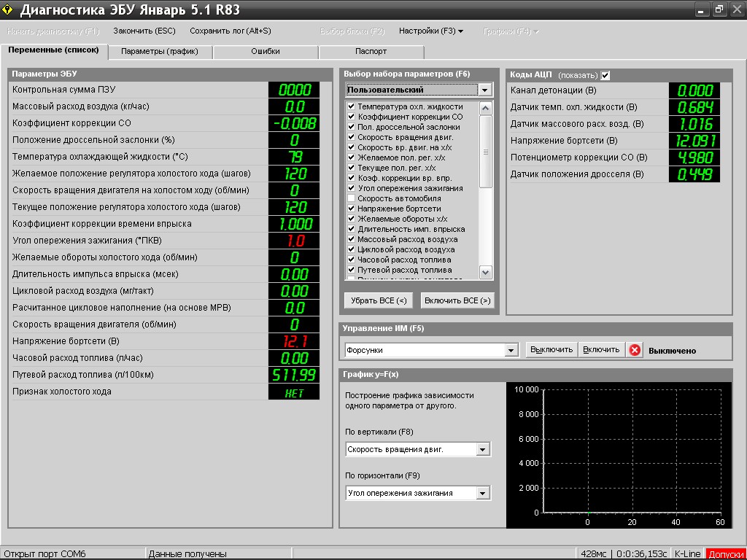Open the По горизонтали axis dropdown
This screenshot has width=747, height=560.
482,494
